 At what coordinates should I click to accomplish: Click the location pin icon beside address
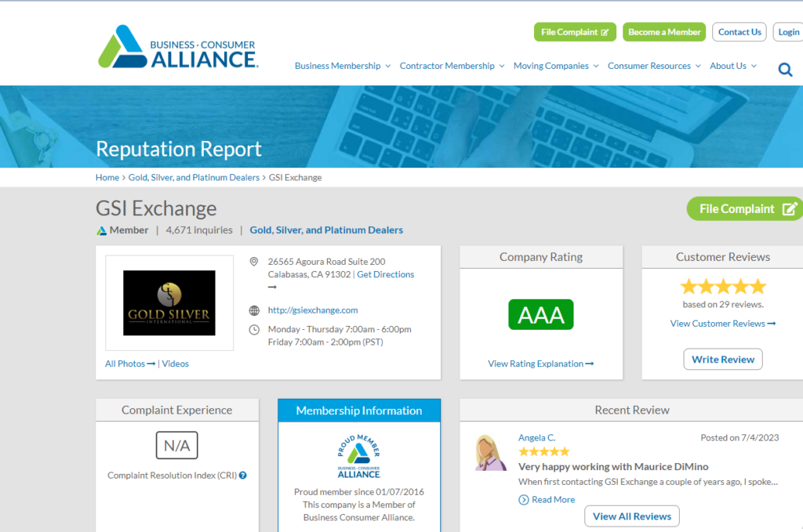point(253,262)
